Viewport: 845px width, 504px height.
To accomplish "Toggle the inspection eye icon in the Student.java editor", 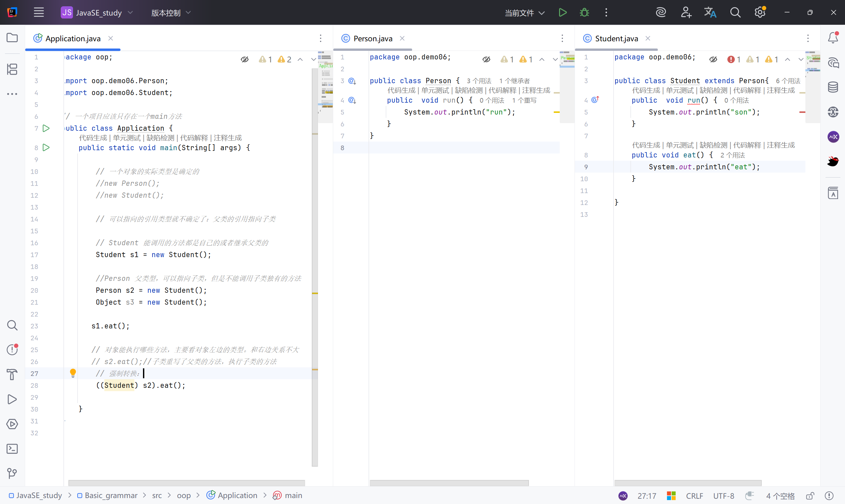I will point(713,59).
